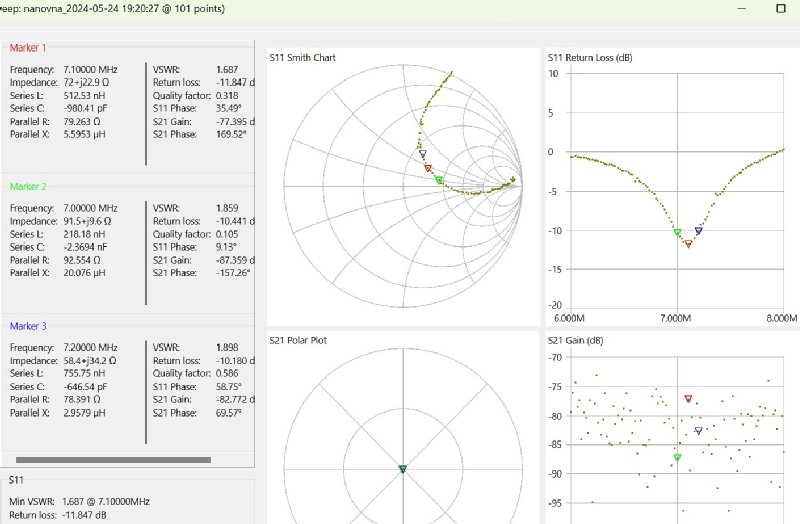
Task: Click the 6.000M axis label on Return Loss chart
Action: coord(569,318)
